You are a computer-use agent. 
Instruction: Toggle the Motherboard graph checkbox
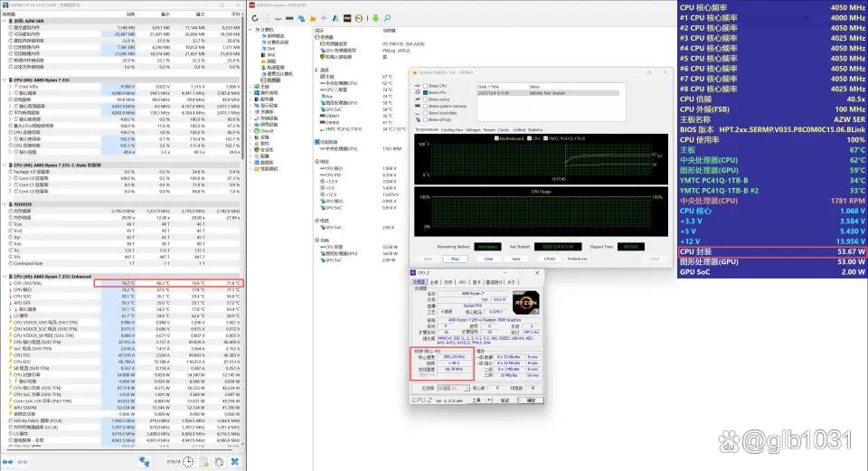(495, 138)
